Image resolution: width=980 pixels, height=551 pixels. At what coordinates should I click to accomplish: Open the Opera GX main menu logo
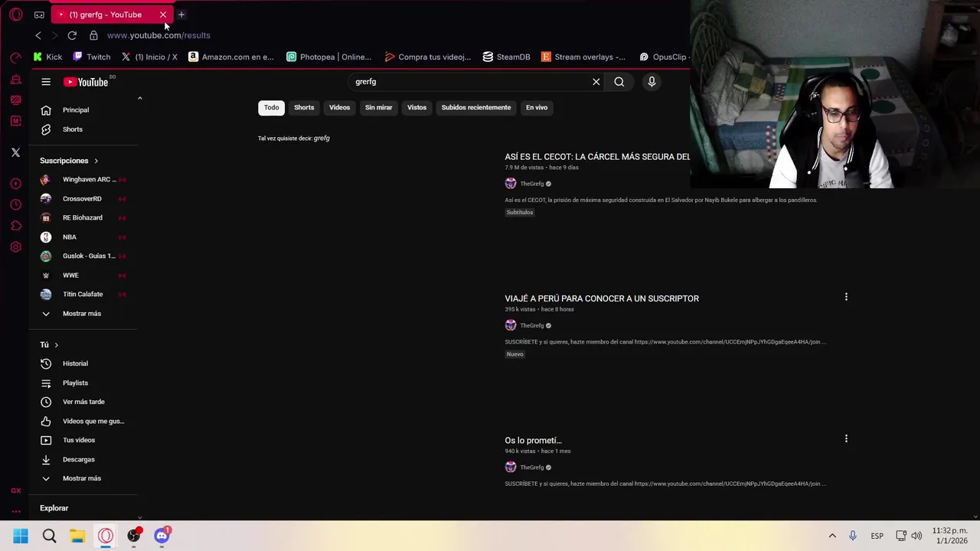click(x=15, y=15)
